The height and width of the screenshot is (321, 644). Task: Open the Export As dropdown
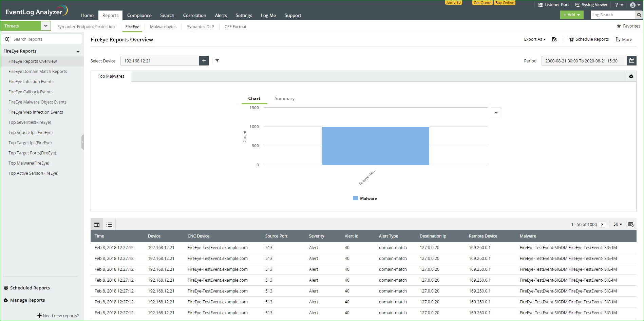pos(534,39)
